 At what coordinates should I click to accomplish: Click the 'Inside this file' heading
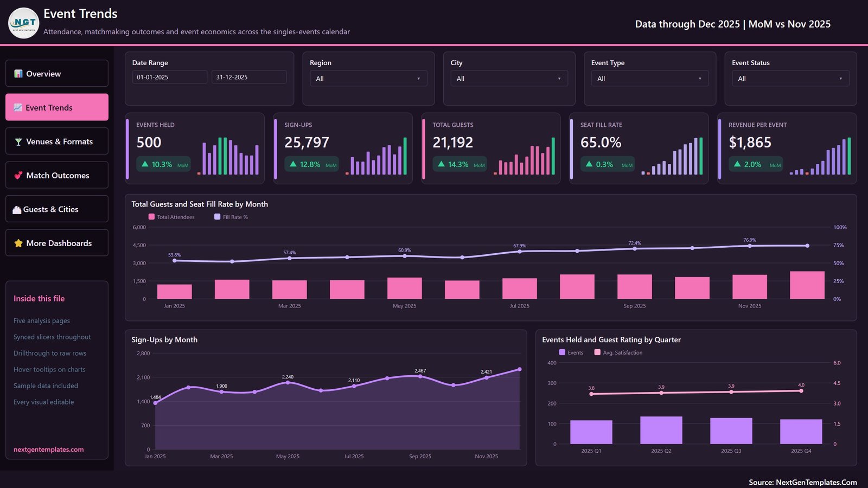(x=39, y=298)
